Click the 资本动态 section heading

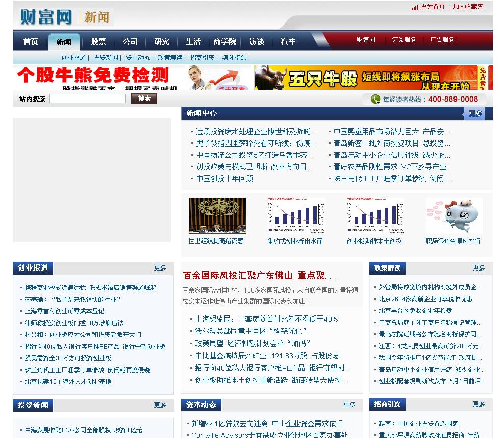[x=201, y=404]
